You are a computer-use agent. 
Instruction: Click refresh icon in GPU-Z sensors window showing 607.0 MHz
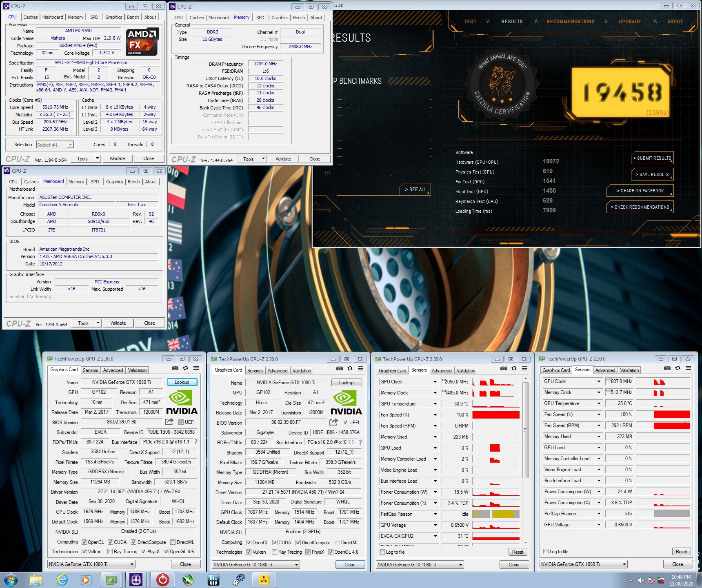[x=678, y=368]
